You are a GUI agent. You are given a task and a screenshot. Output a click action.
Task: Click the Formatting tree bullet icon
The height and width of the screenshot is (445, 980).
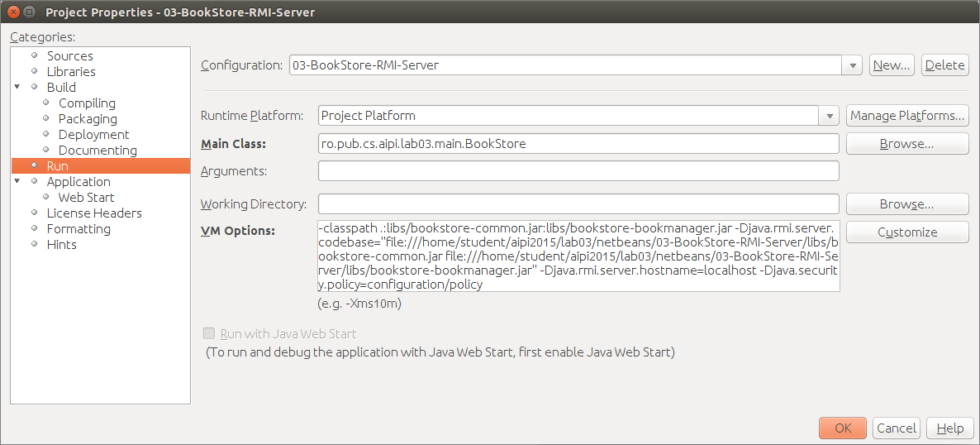[x=34, y=228]
